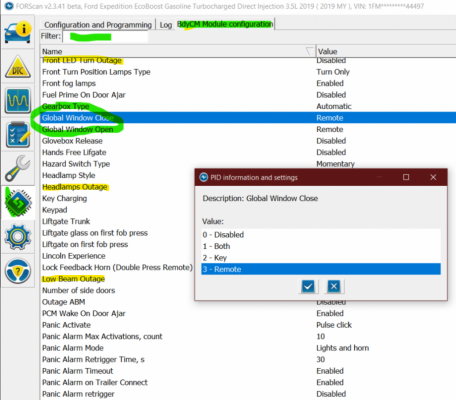Select the Gearbox Type row
The image size is (456, 400).
point(248,106)
